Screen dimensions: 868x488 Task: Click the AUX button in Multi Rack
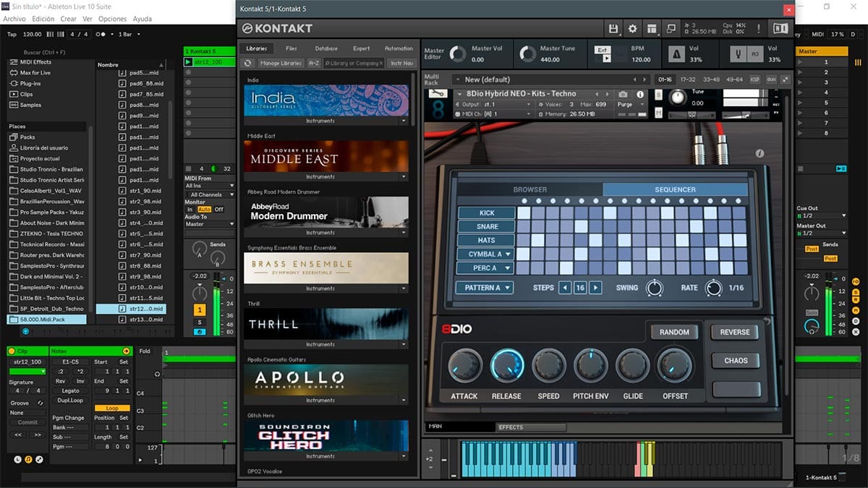[x=771, y=79]
